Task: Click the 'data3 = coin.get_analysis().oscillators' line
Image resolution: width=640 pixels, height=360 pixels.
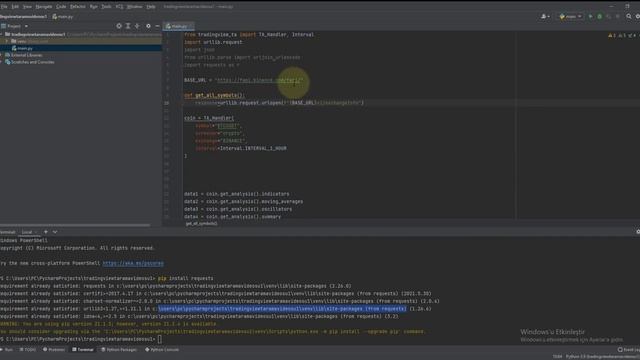Action: tap(238, 209)
